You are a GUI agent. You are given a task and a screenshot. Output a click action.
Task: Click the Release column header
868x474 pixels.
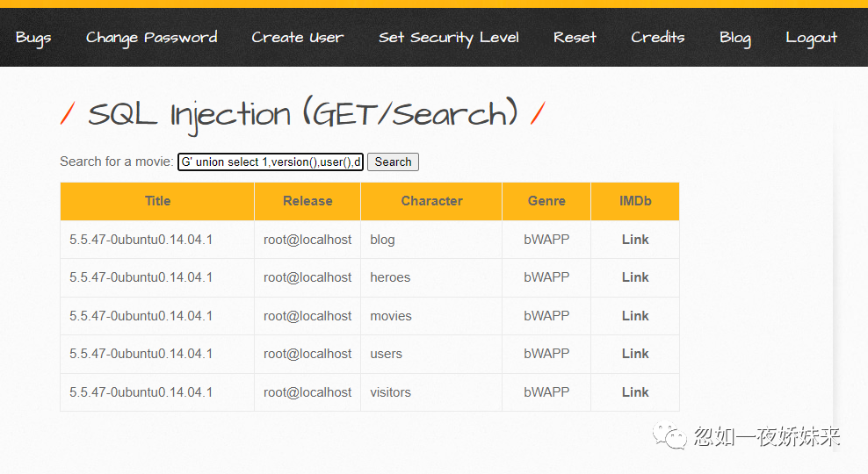pyautogui.click(x=307, y=201)
